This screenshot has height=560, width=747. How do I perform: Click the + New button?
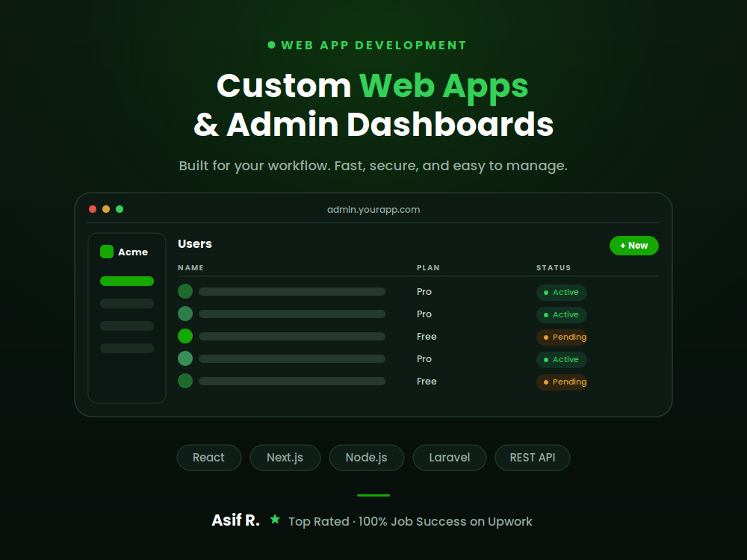(x=633, y=246)
